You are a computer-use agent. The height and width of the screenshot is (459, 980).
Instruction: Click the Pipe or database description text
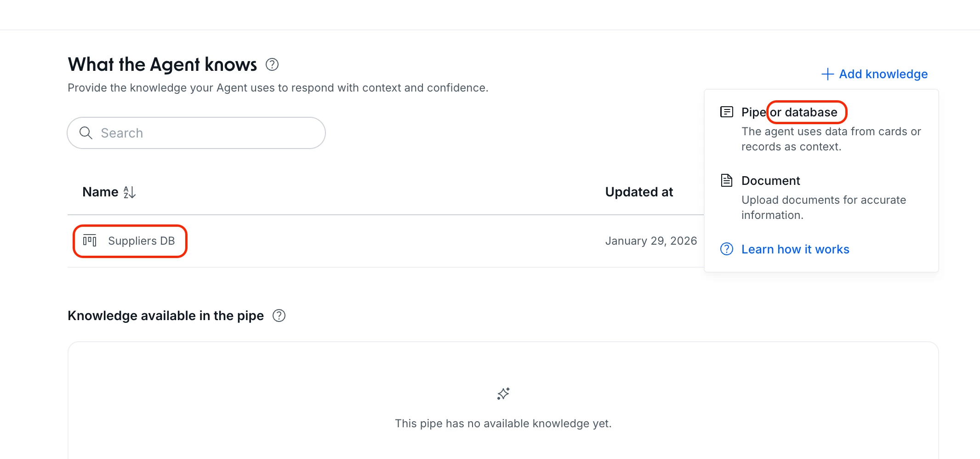831,139
